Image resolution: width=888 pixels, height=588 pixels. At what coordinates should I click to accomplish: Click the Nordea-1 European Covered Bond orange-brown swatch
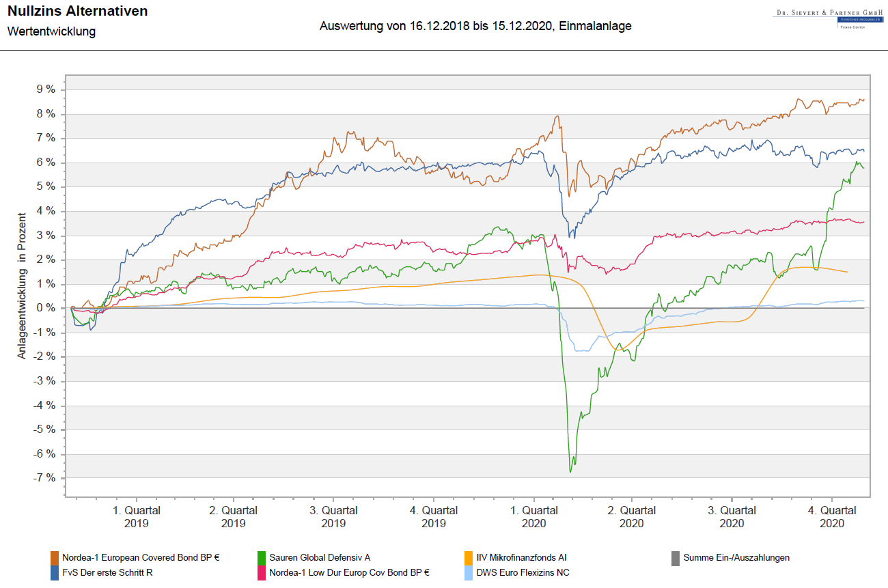coord(55,557)
